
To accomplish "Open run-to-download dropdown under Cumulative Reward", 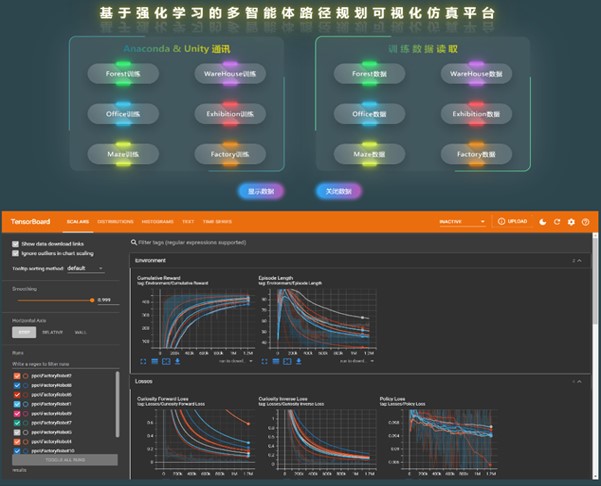I will [236, 361].
